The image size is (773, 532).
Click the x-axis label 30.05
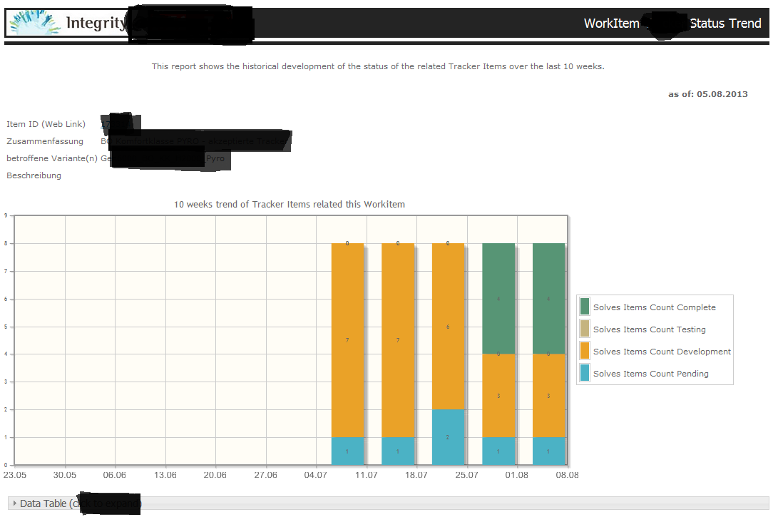coord(65,475)
